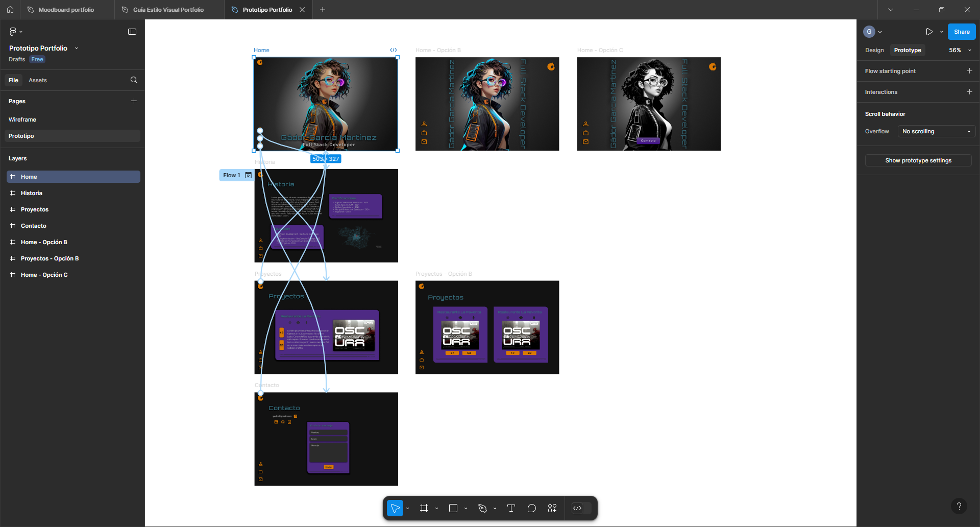980x527 pixels.
Task: Play the prototype presentation
Action: pyautogui.click(x=929, y=32)
